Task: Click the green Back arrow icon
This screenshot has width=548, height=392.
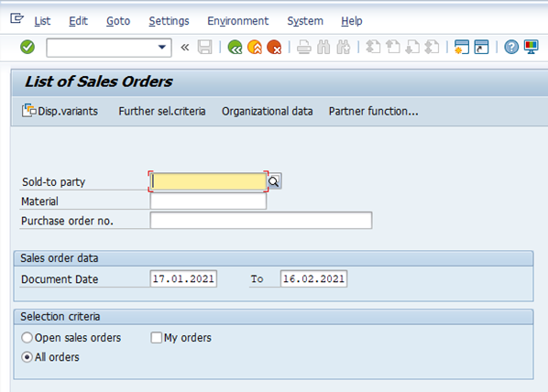Action: point(235,47)
